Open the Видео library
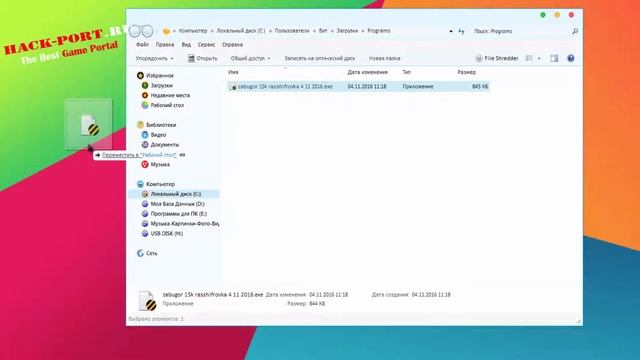The image size is (640, 360). point(158,135)
